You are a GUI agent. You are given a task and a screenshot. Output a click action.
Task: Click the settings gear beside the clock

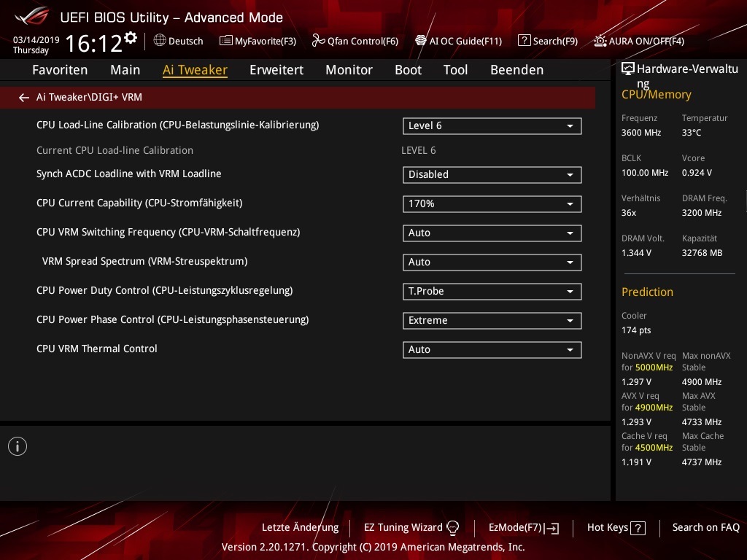pyautogui.click(x=131, y=38)
